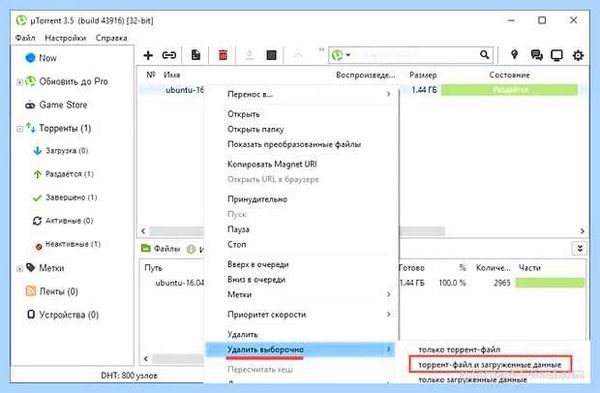Choose торрент-файл и загруженные данные
Image resolution: width=600 pixels, height=393 pixels.
pyautogui.click(x=490, y=364)
